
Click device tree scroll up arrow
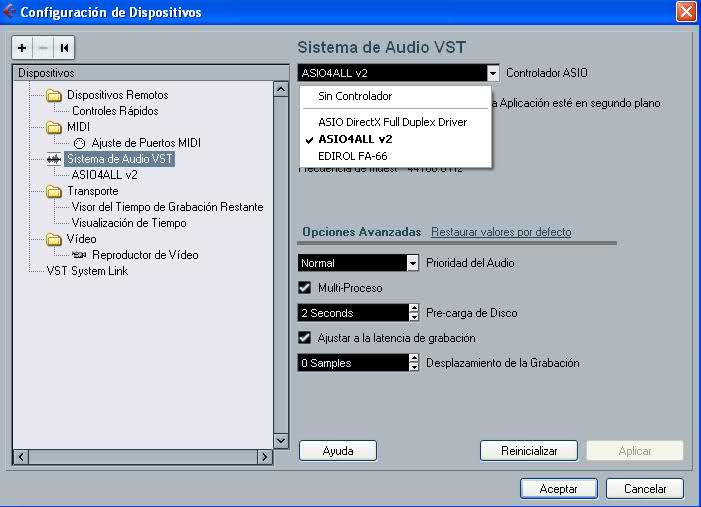(281, 89)
